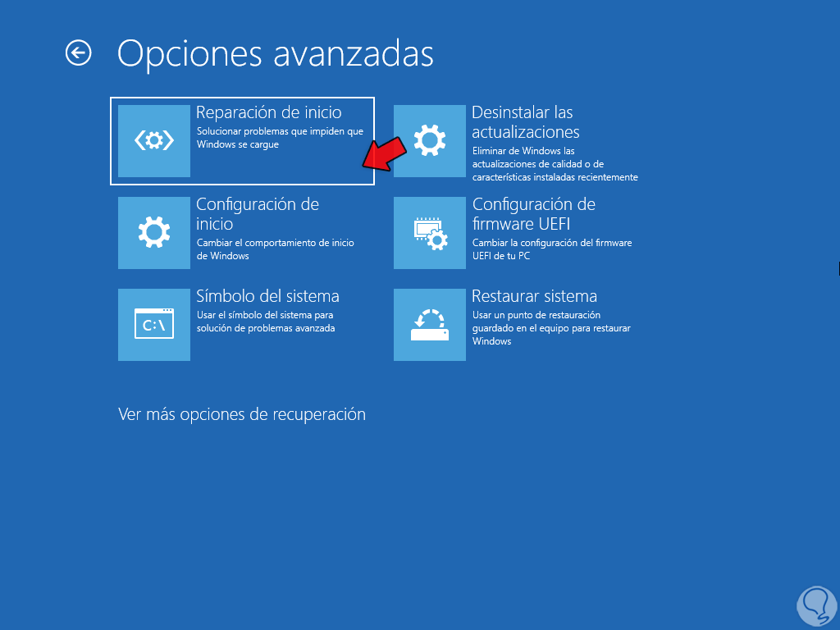Viewport: 840px width, 630px height.
Task: Open Ver más opciones de recuperación
Action: (x=242, y=414)
